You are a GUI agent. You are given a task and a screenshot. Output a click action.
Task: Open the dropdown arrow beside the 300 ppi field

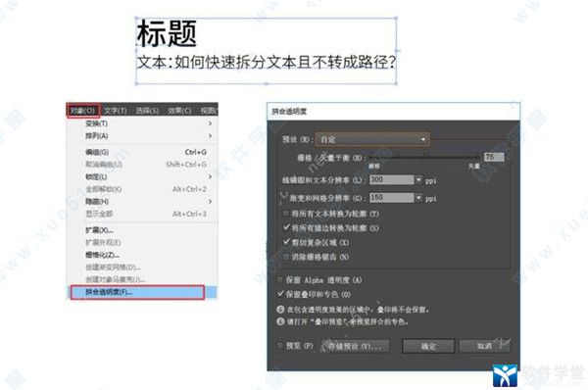pos(418,180)
